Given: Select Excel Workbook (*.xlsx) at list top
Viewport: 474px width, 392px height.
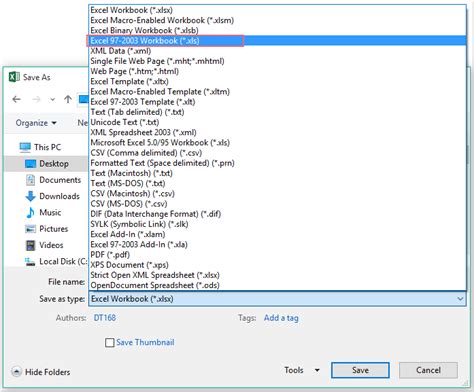Looking at the screenshot, I should [x=277, y=10].
